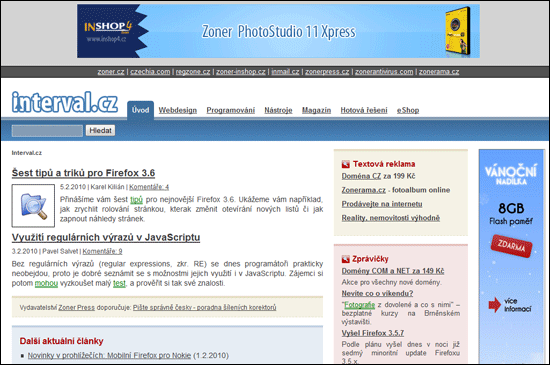The height and width of the screenshot is (365, 550).
Task: Open Novinky v prohlížečích: Mobilní Firefox pro Nokie
Action: pos(109,356)
